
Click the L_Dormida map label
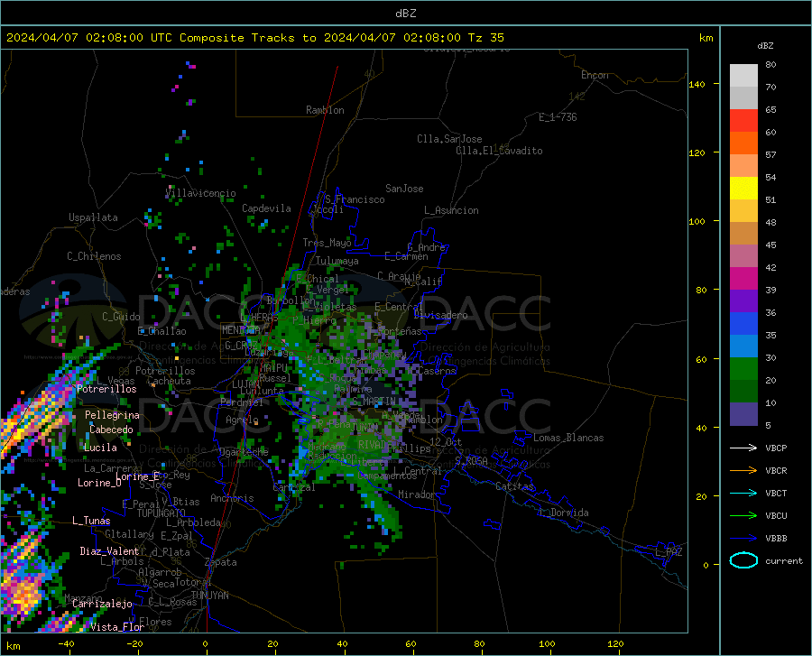[563, 513]
